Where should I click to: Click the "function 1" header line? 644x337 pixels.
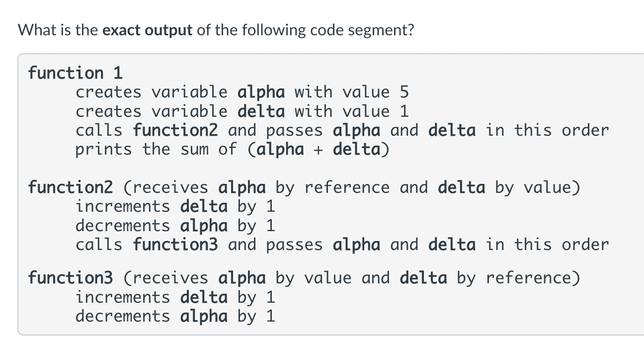point(75,73)
